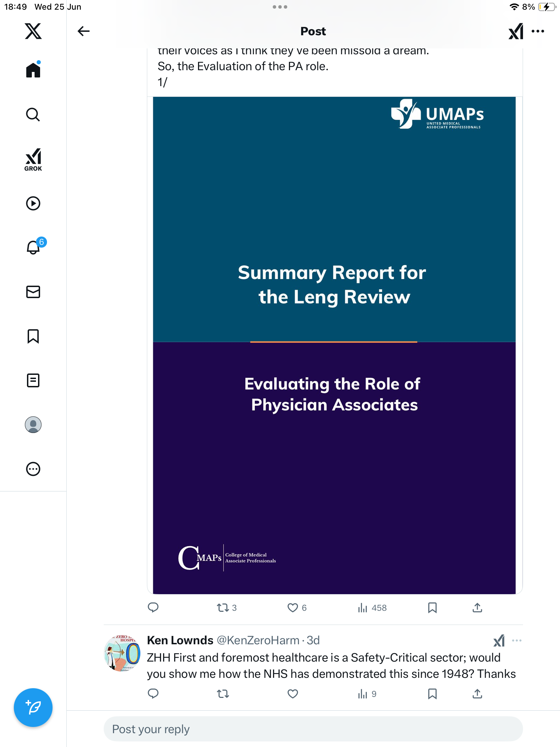The image size is (560, 747).
Task: Open the Search (Explore) icon
Action: tap(33, 114)
